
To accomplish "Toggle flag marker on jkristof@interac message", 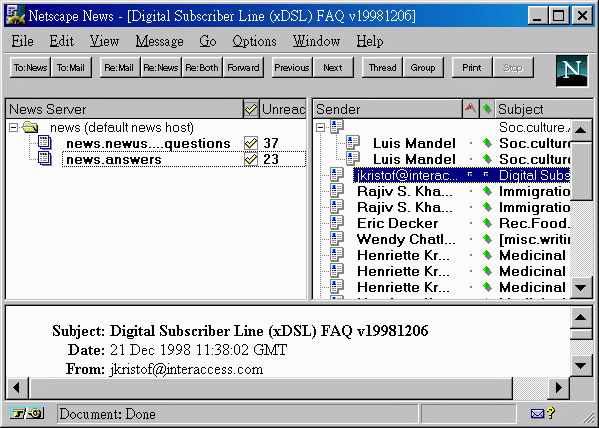I will coord(470,175).
